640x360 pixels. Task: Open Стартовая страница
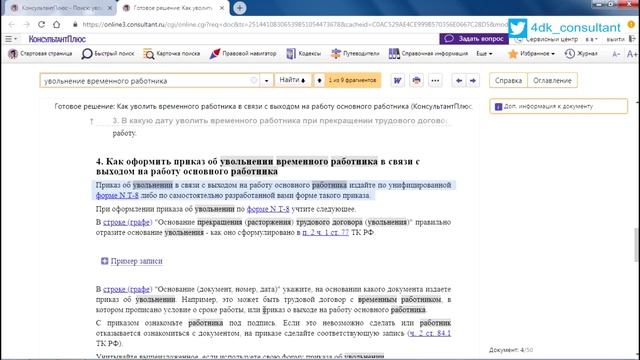(40, 53)
